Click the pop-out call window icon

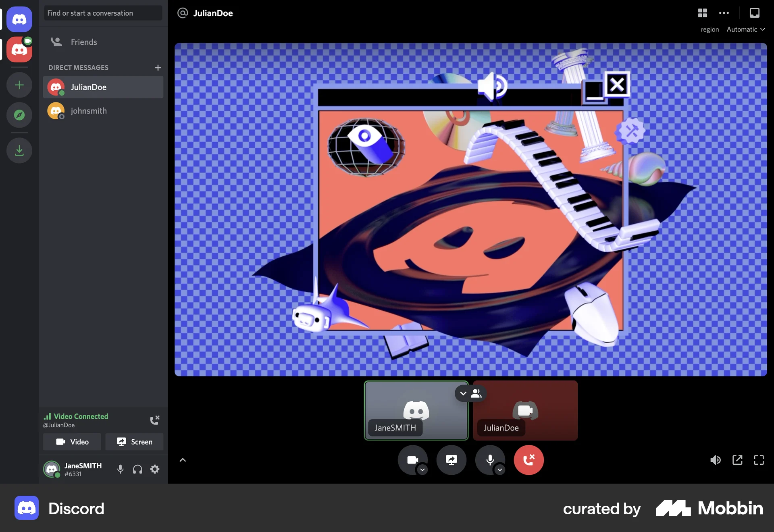(x=738, y=460)
